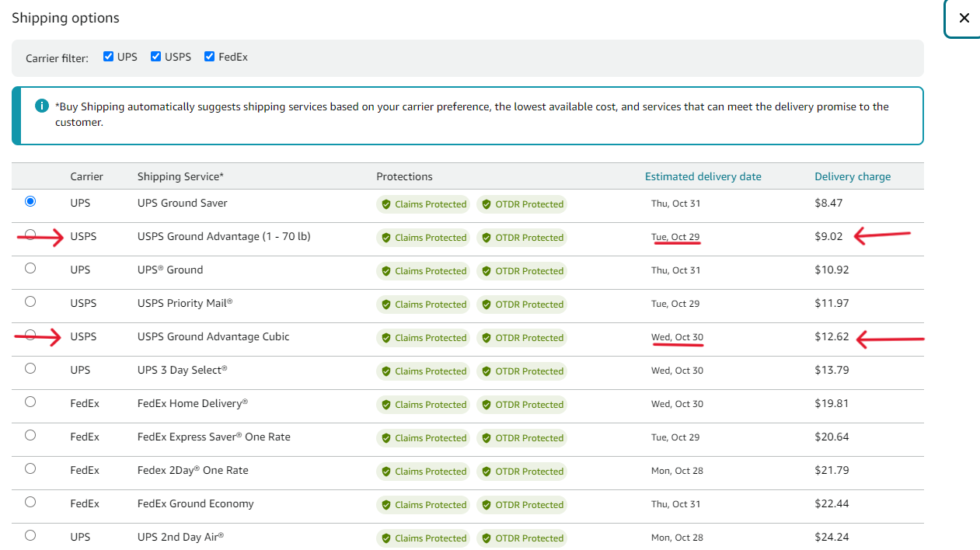Viewport: 980px width, 550px height.
Task: Click the $12.62 delivery charge
Action: (x=832, y=336)
